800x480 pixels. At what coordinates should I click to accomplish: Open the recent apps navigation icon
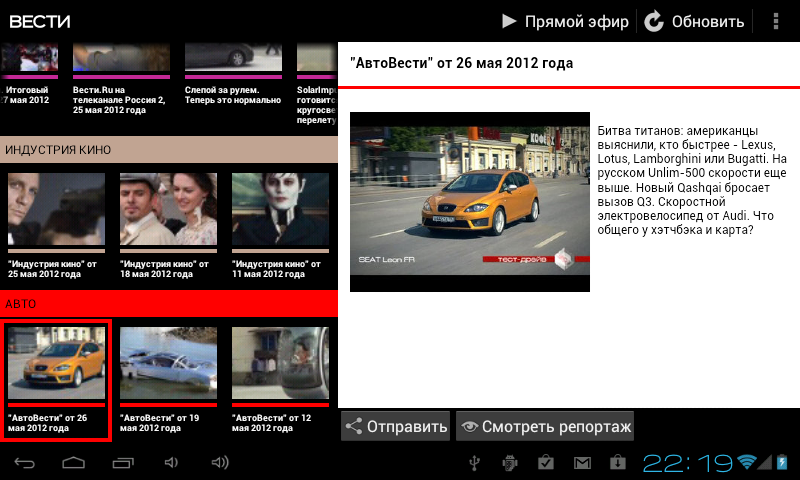122,462
